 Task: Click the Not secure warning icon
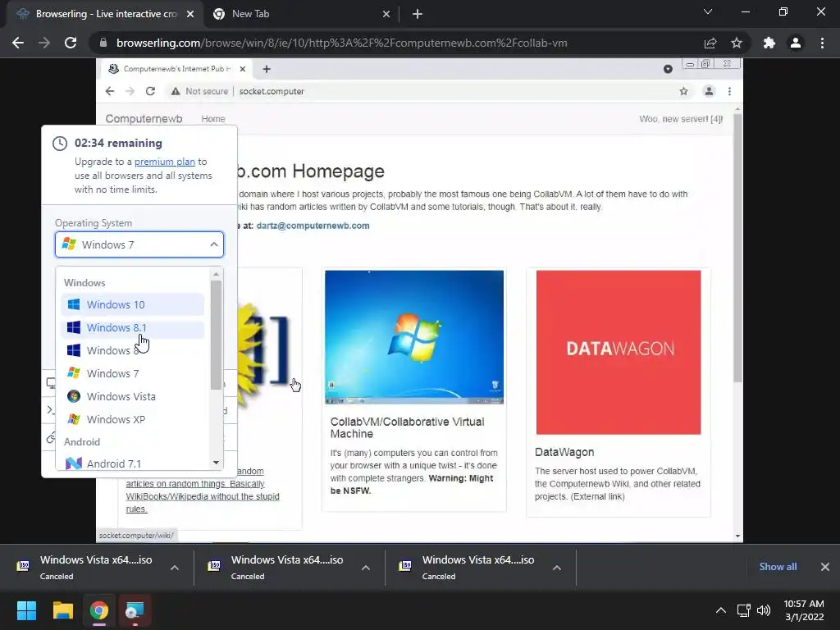[x=176, y=91]
